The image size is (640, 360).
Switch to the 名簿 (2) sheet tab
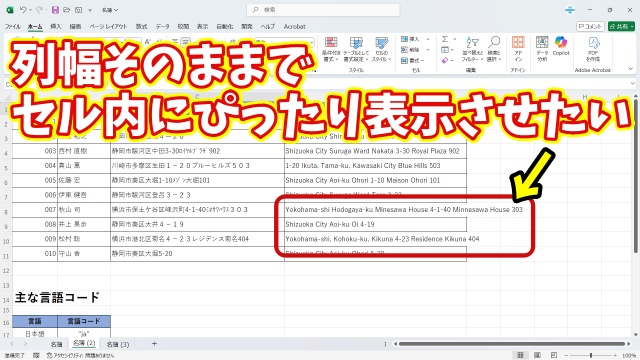[84, 344]
